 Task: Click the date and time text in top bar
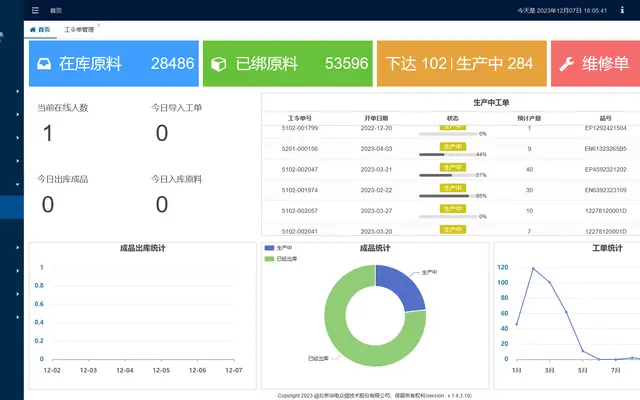562,10
